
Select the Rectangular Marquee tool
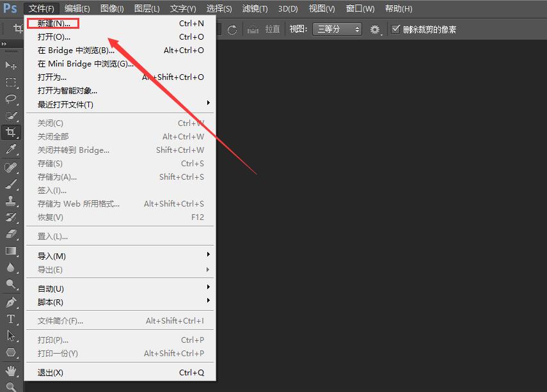pyautogui.click(x=11, y=82)
